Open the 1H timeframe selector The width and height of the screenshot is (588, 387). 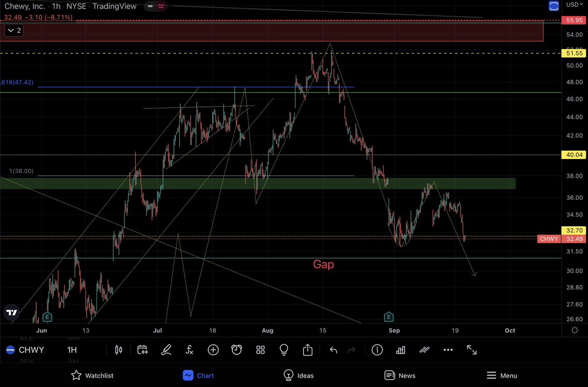point(72,350)
